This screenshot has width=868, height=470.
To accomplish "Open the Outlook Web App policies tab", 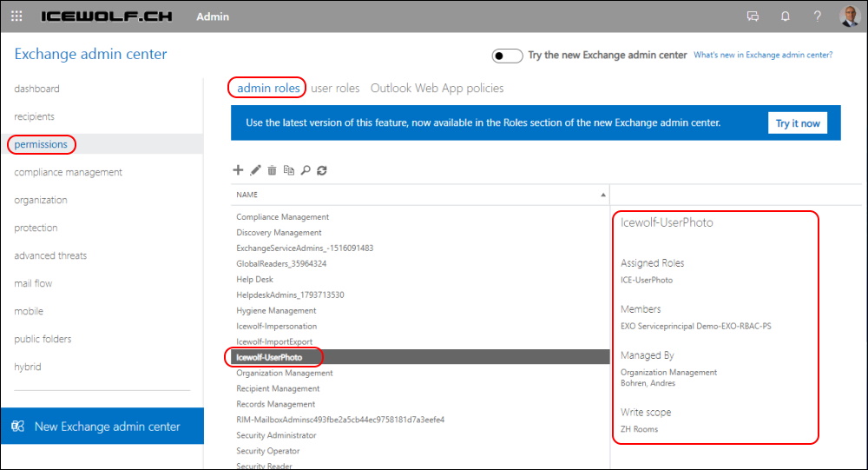I will click(x=437, y=88).
